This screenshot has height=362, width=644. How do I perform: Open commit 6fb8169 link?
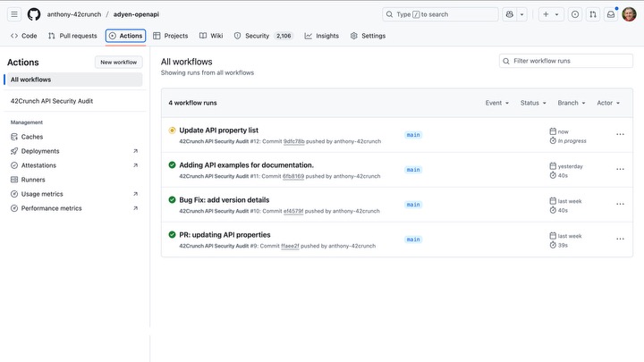coord(293,176)
